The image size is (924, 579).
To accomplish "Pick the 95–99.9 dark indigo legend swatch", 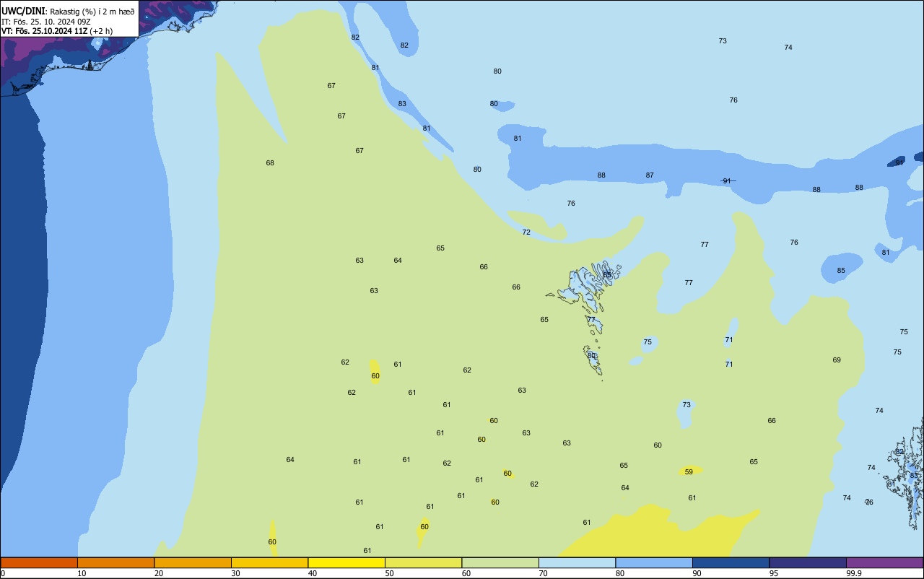I will click(808, 562).
